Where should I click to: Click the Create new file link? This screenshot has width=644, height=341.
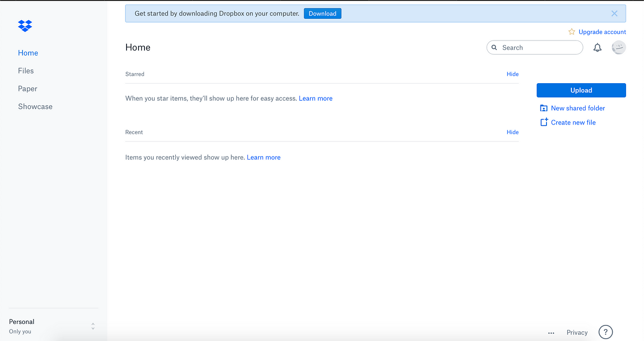pos(573,122)
